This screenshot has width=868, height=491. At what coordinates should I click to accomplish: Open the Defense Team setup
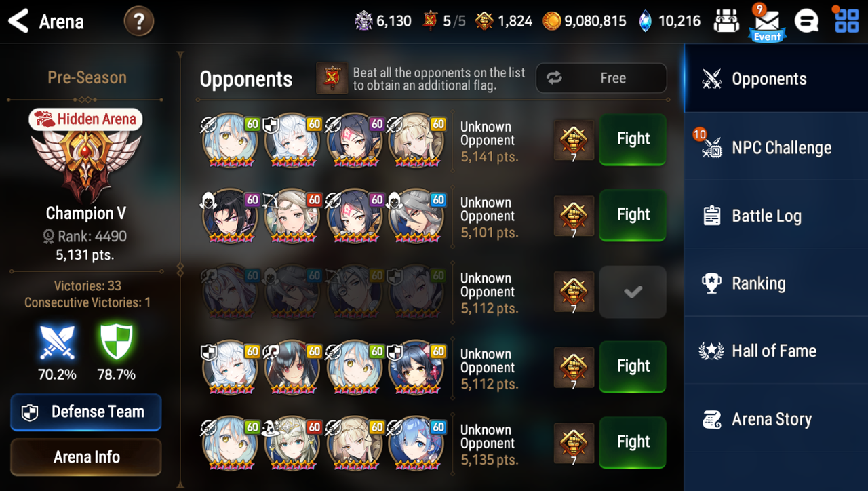pyautogui.click(x=86, y=412)
